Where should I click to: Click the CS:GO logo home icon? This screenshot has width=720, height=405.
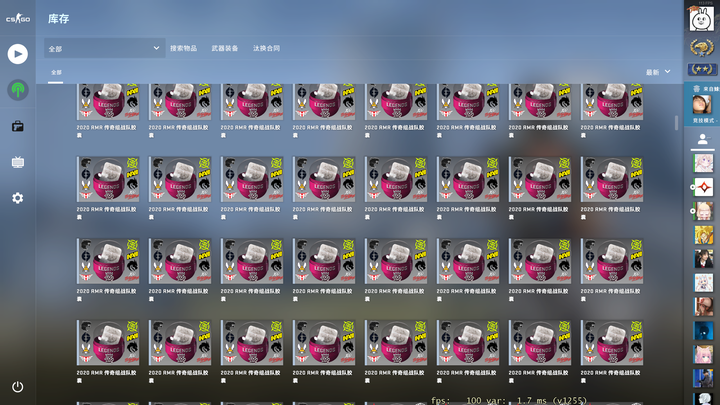pos(18,19)
